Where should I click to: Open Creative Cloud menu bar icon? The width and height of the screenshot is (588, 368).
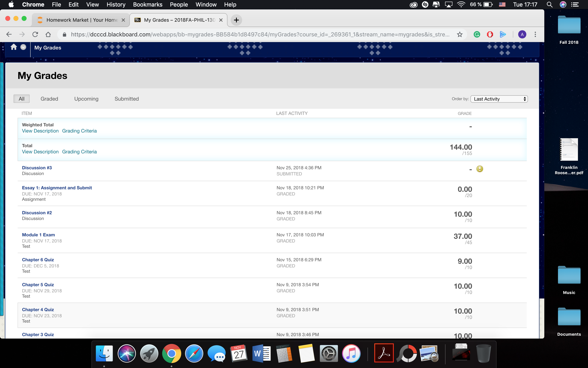coord(413,4)
